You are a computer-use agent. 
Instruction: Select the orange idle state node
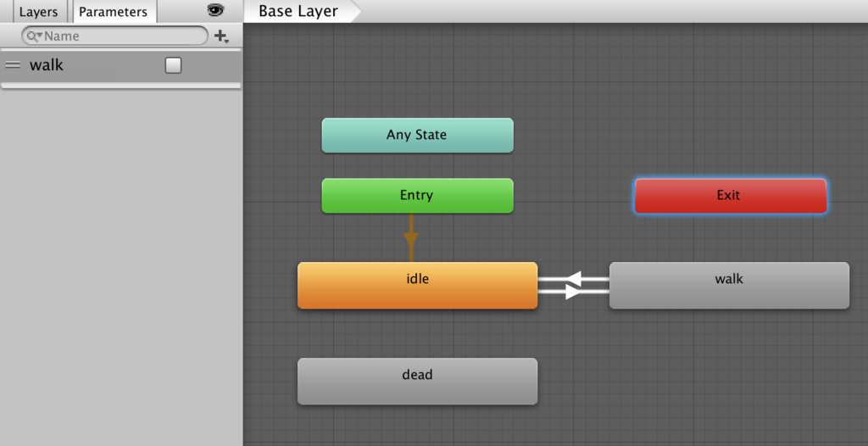click(417, 286)
